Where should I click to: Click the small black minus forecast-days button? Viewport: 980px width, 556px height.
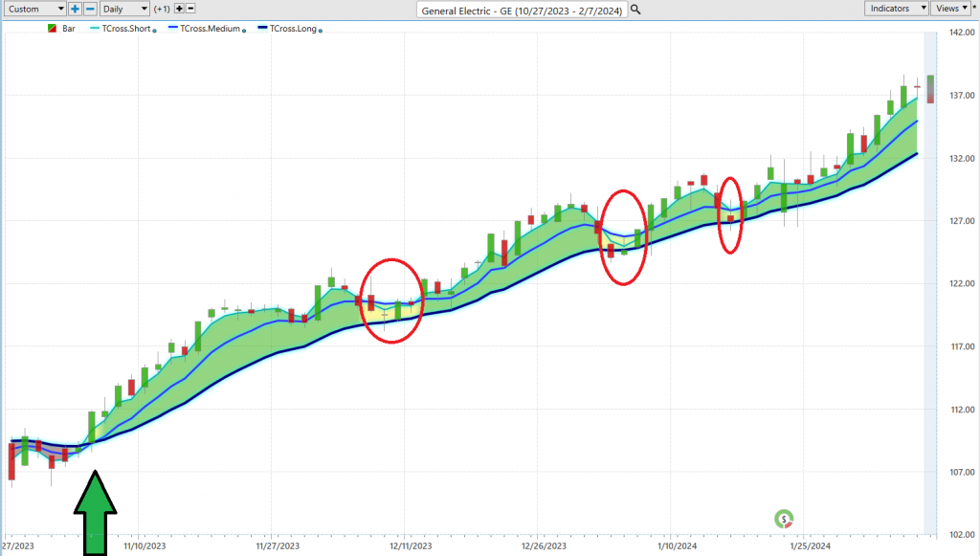pos(191,9)
